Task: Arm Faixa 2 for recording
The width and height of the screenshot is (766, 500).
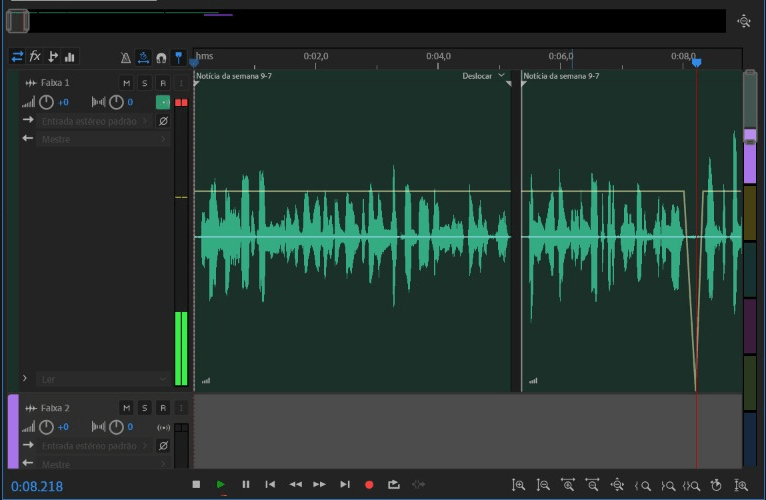Action: 163,408
